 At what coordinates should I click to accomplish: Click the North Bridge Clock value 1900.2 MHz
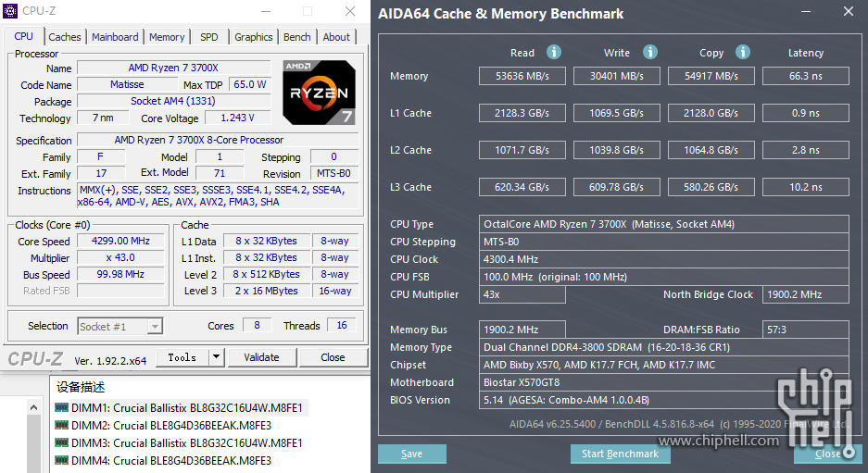(x=805, y=294)
